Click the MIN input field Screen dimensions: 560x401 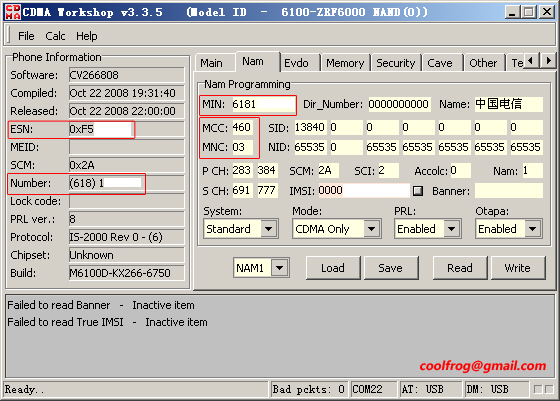(263, 104)
